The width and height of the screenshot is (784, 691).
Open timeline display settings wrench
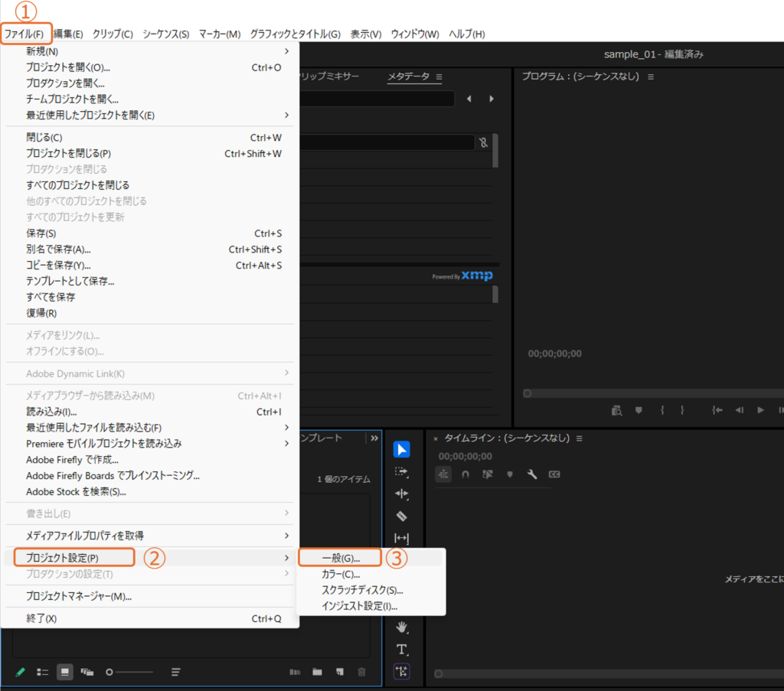(x=532, y=474)
